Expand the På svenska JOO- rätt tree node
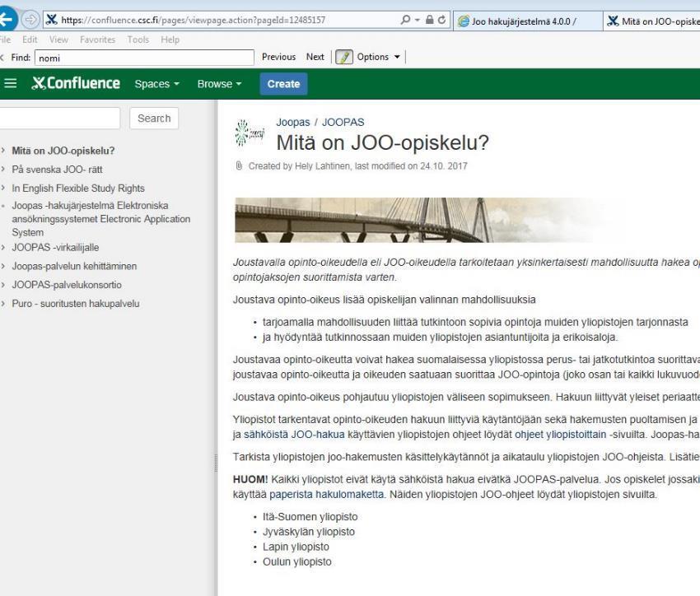This screenshot has width=700, height=596. click(3, 169)
